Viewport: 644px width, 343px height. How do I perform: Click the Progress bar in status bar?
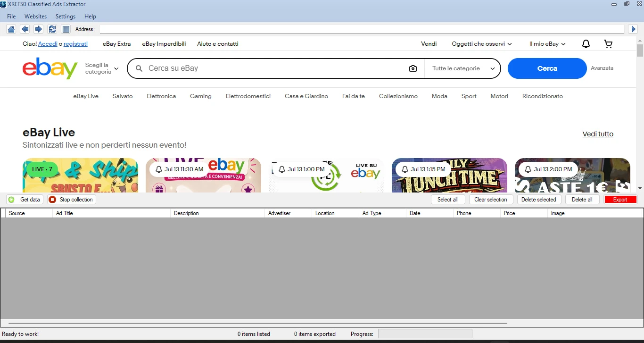click(425, 334)
